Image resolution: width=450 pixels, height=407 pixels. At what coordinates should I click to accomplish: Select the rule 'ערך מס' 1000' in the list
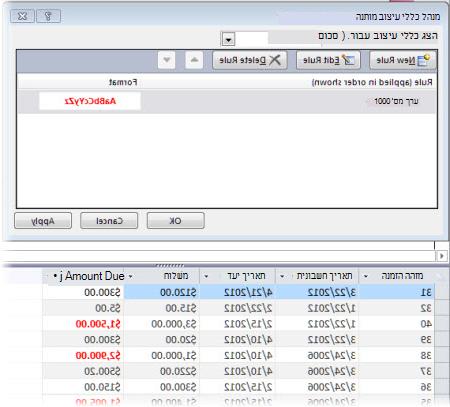(x=227, y=101)
